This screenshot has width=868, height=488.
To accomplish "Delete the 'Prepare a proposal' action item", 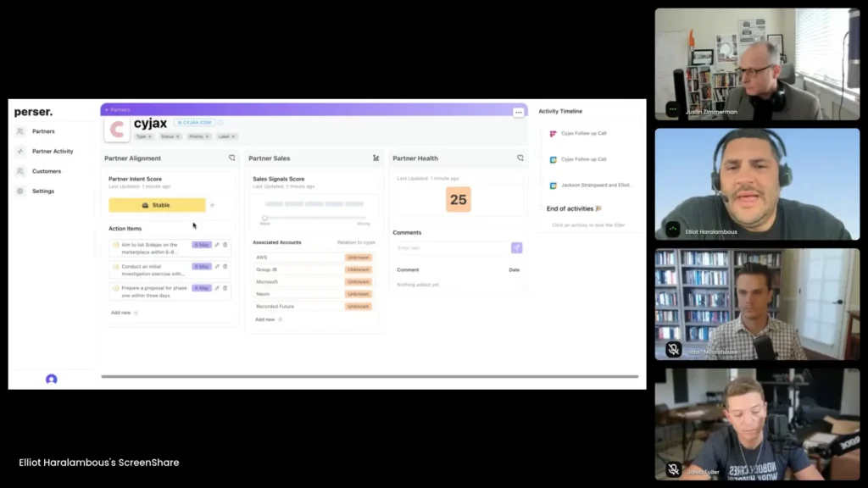I will (x=225, y=288).
